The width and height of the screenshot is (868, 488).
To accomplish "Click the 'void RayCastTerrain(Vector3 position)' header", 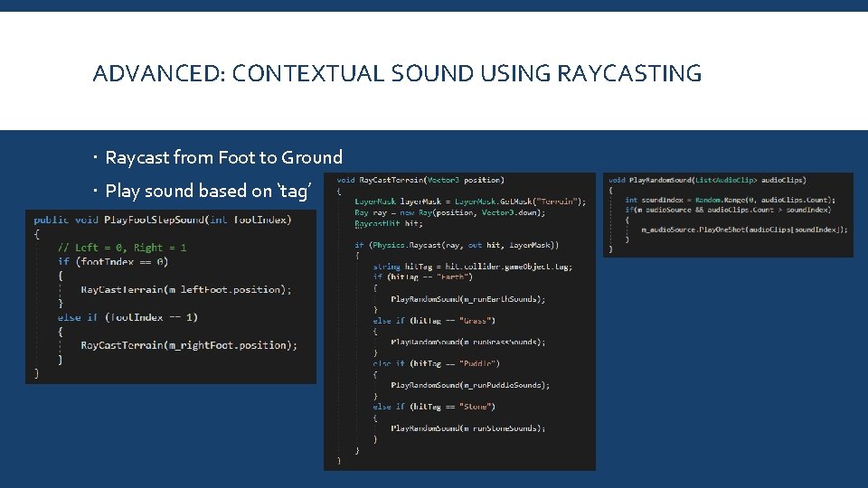I will [x=420, y=180].
